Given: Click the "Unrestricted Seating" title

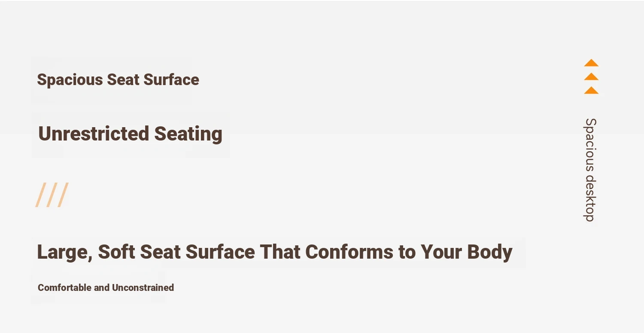Looking at the screenshot, I should [130, 134].
